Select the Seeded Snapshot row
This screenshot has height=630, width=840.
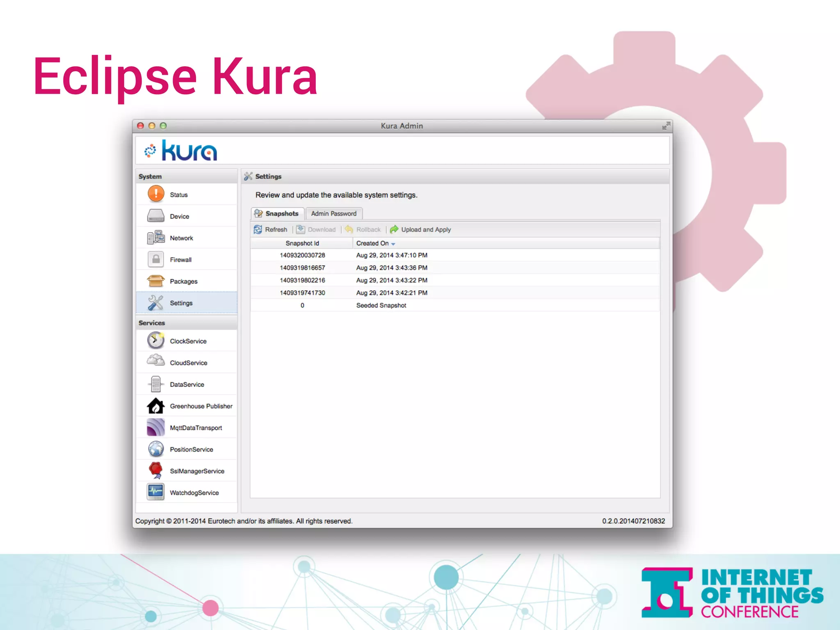tap(381, 306)
